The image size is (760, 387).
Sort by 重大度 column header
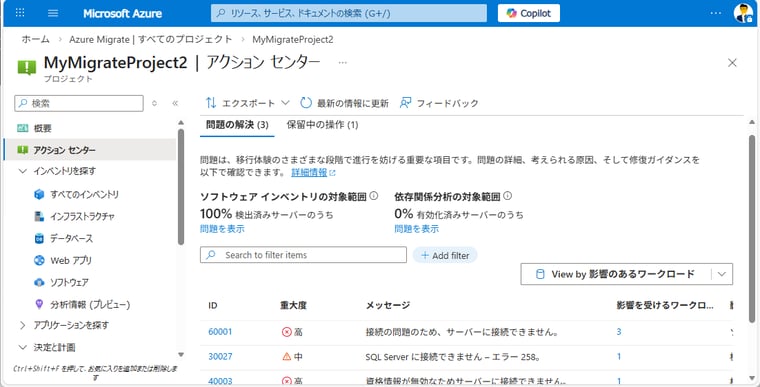point(293,305)
